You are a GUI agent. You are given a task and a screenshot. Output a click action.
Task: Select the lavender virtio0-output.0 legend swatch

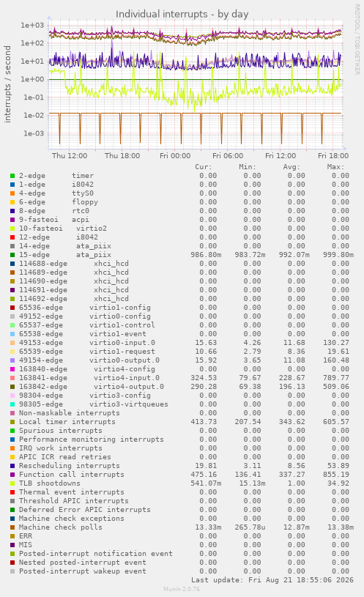(x=12, y=360)
